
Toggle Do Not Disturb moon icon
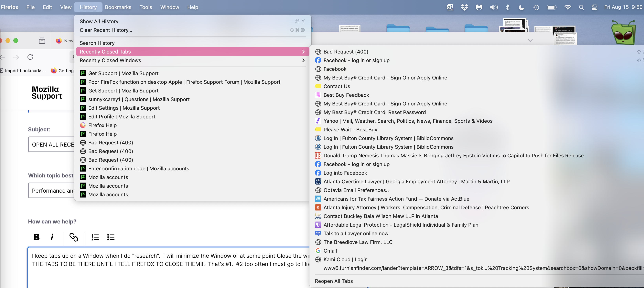tap(521, 7)
